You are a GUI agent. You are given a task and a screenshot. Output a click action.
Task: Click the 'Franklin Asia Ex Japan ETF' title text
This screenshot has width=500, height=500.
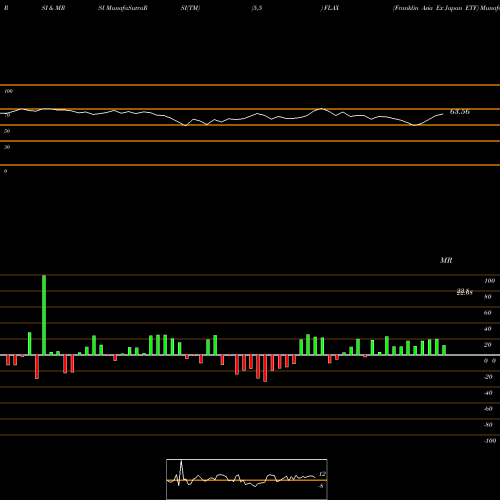[x=436, y=8]
